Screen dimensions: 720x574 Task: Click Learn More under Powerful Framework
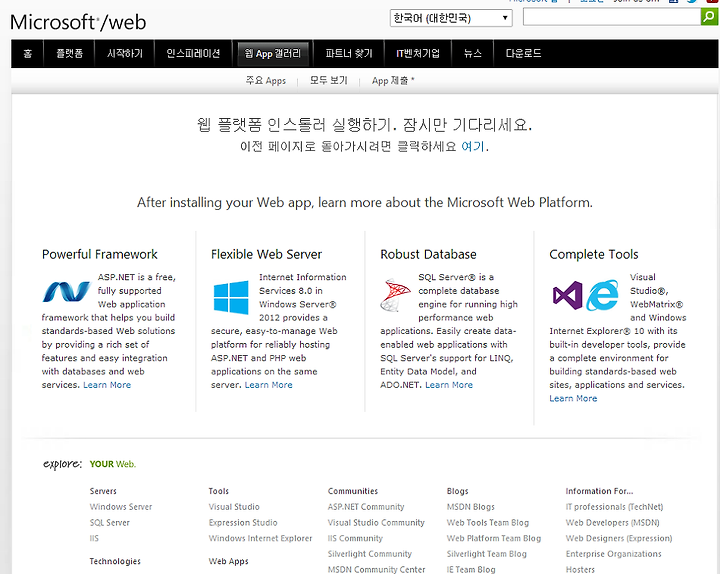click(107, 385)
